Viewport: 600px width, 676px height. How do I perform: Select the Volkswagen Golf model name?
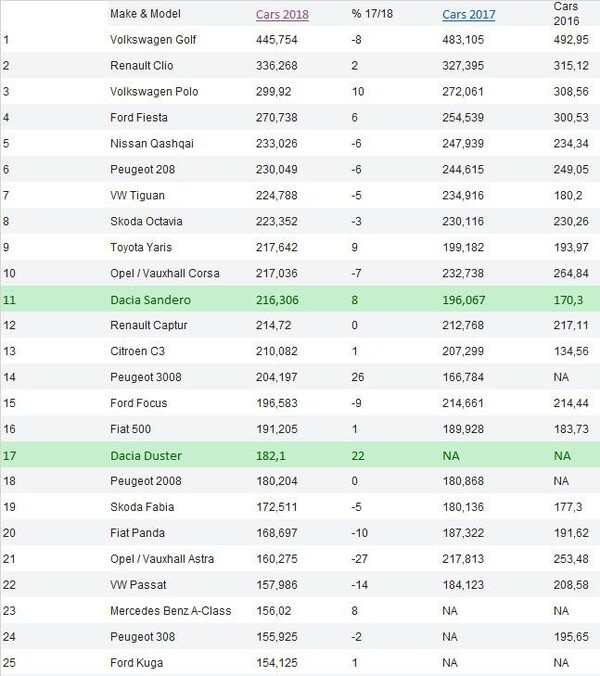coord(155,39)
